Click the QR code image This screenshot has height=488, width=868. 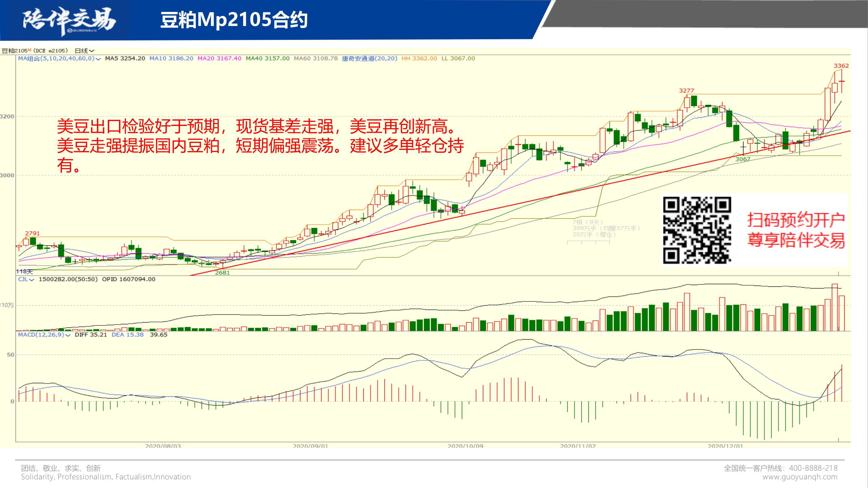click(697, 230)
